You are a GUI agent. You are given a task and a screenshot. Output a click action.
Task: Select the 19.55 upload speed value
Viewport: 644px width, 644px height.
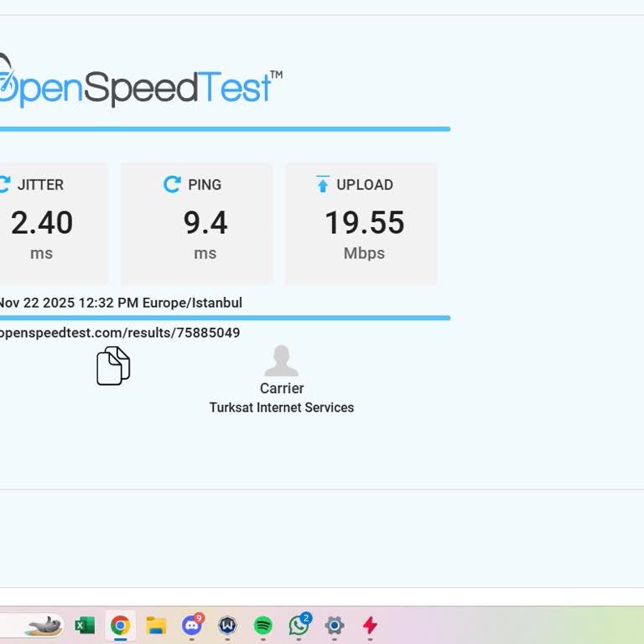[x=365, y=222]
